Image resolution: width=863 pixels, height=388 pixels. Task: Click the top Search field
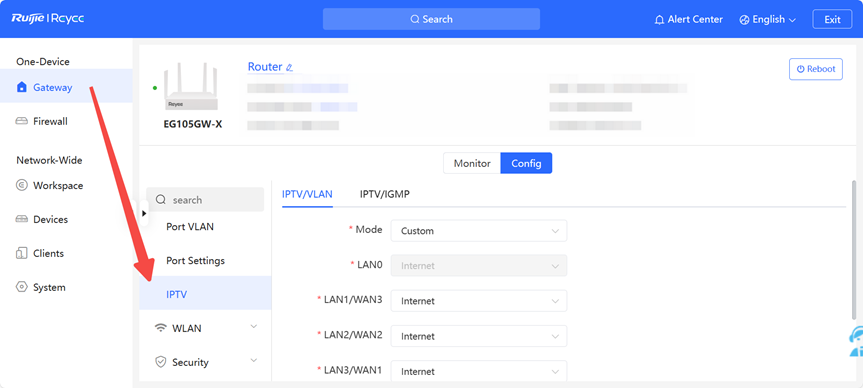[431, 19]
